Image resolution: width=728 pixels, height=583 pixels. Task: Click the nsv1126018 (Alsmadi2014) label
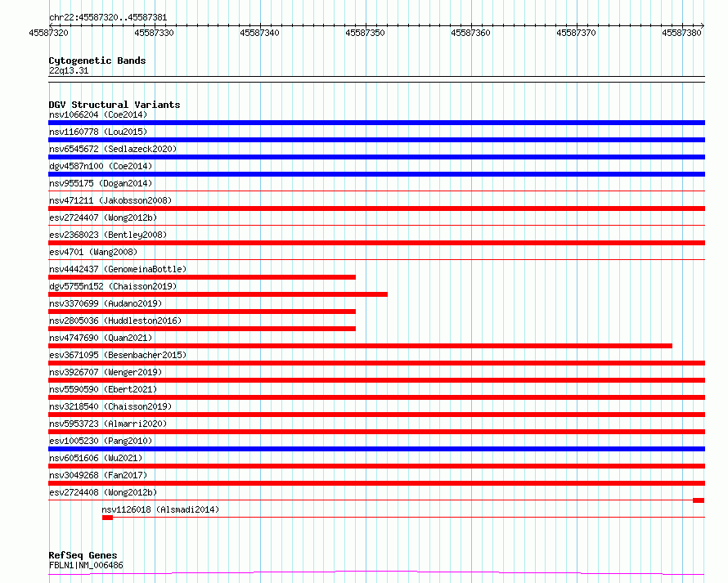(x=160, y=509)
